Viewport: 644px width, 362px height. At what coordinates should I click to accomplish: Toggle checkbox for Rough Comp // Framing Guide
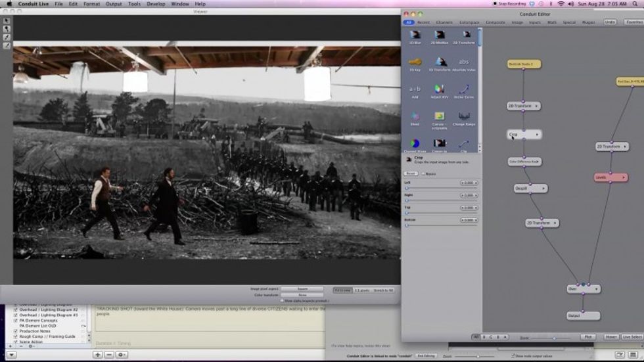click(16, 336)
